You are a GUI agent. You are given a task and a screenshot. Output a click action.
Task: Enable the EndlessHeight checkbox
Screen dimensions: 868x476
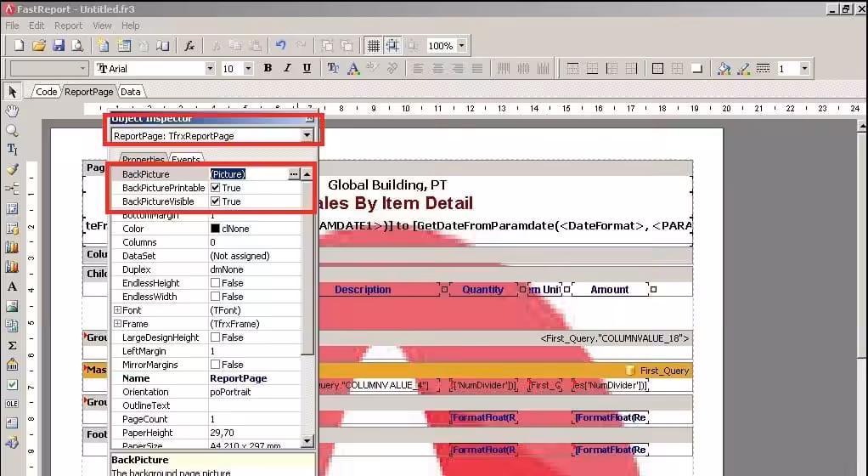coord(216,283)
